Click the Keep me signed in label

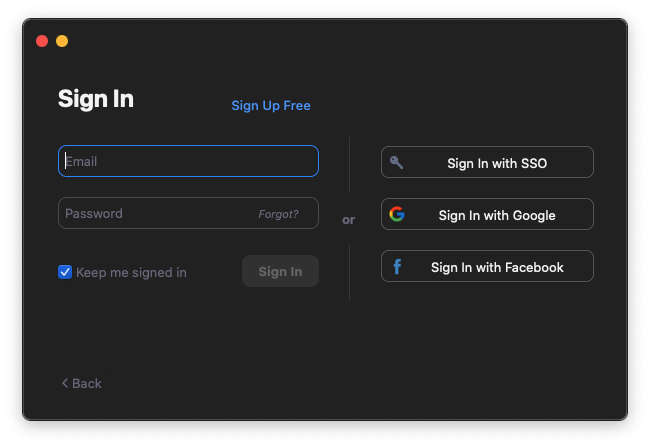click(131, 272)
